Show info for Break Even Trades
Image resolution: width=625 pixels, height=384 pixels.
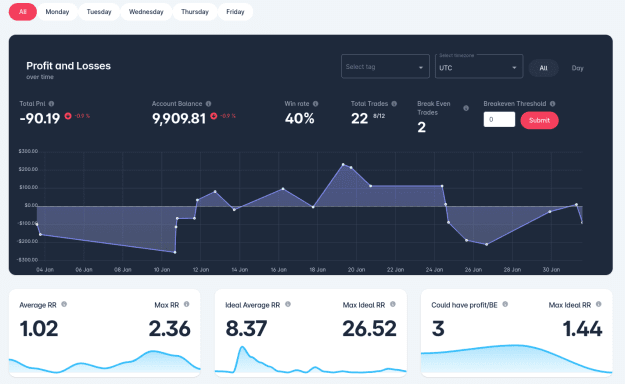(x=466, y=108)
